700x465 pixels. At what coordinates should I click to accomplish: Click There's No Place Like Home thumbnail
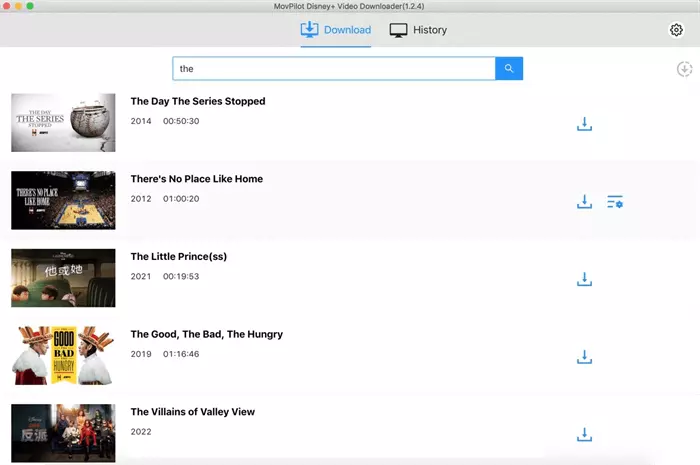(63, 200)
